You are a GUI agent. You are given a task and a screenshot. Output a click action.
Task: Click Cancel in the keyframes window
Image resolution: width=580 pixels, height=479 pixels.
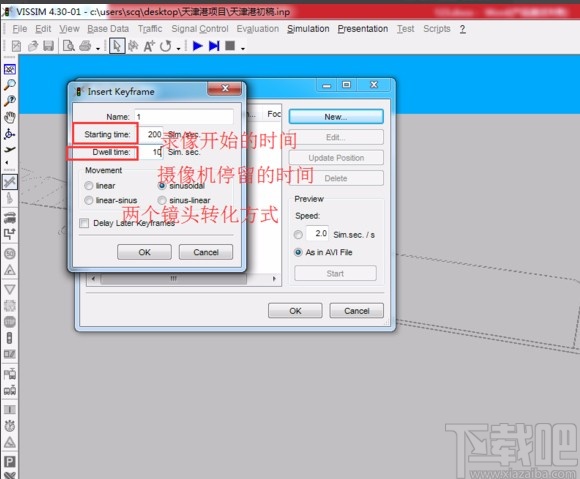(x=357, y=311)
